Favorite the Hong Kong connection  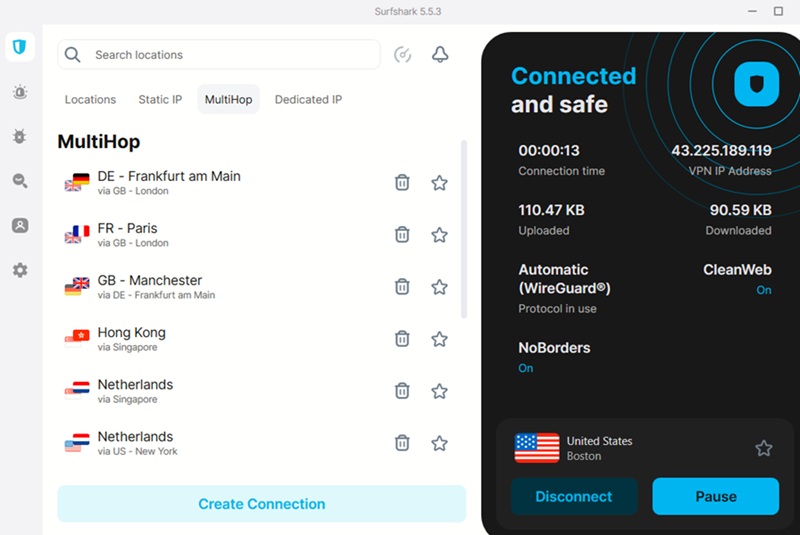tap(439, 339)
